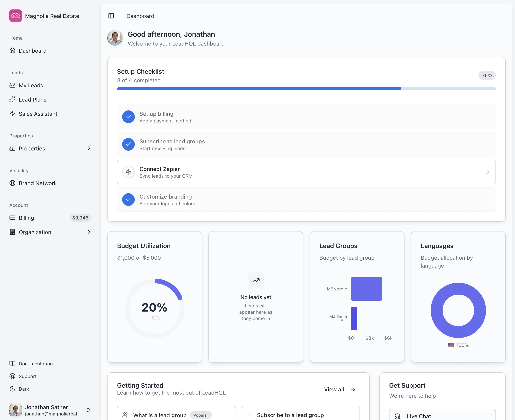
Task: Expand the Properties section chevron
Action: [x=89, y=148]
